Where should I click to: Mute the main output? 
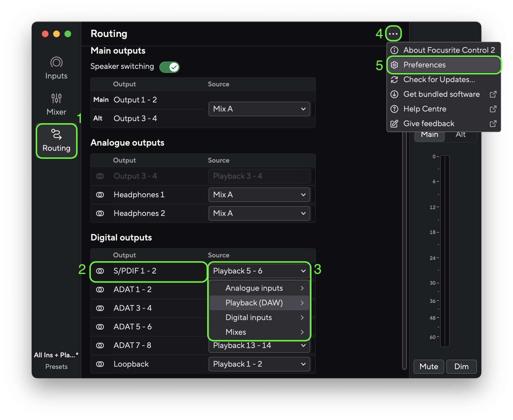428,367
